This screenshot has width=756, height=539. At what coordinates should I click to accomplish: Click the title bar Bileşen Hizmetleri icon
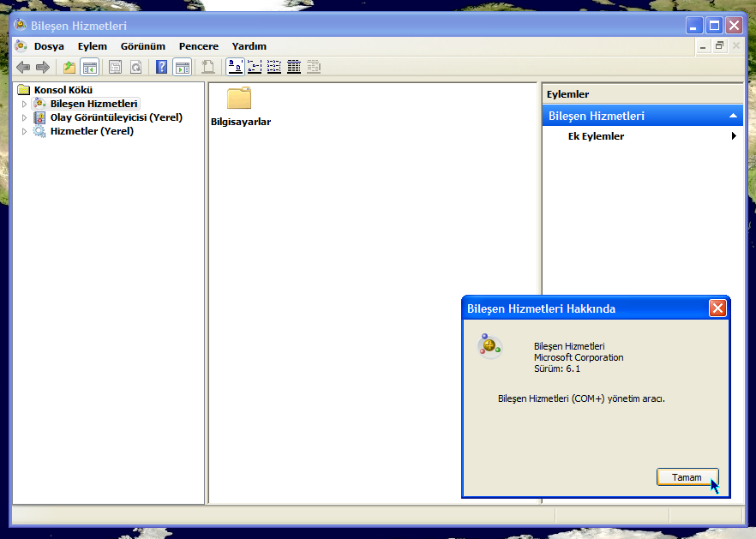point(21,25)
